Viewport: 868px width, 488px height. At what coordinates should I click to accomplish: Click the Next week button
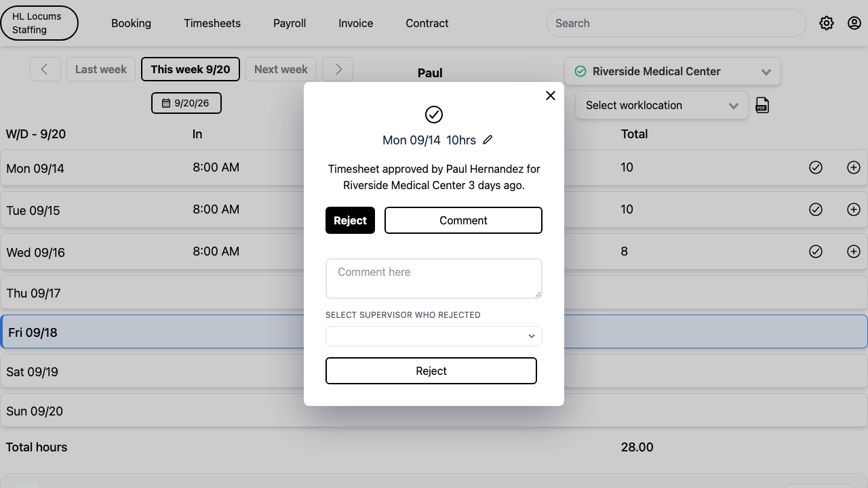click(x=281, y=69)
